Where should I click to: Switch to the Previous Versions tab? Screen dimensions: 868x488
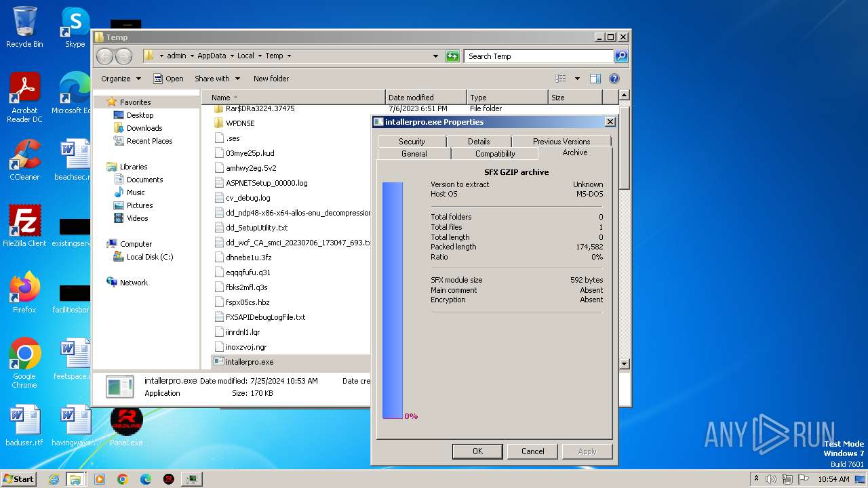coord(561,142)
